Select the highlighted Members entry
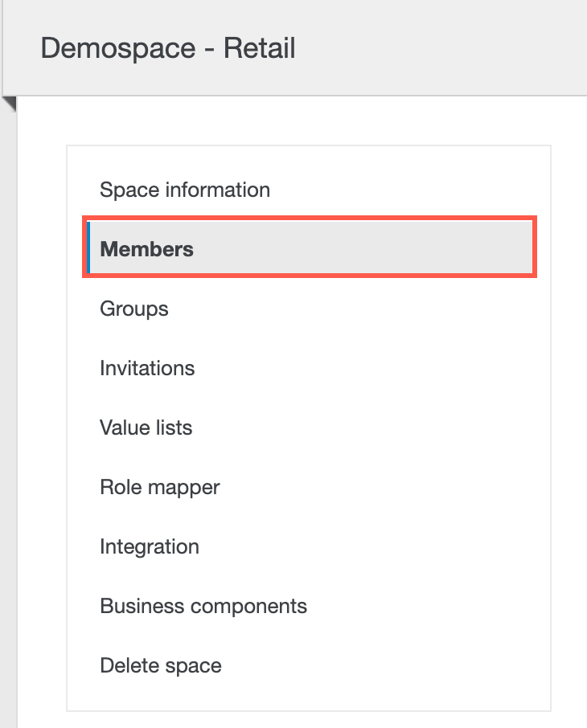 [x=146, y=249]
